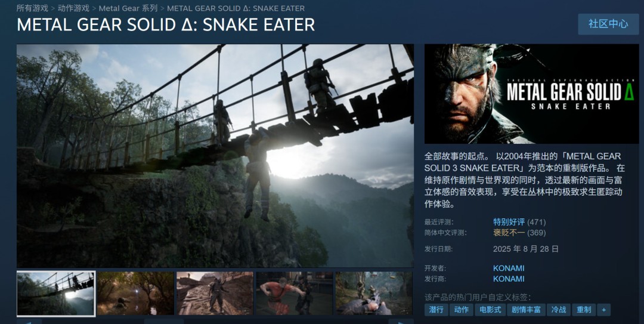Select the red shirt fight scene thumbnail

pos(295,293)
